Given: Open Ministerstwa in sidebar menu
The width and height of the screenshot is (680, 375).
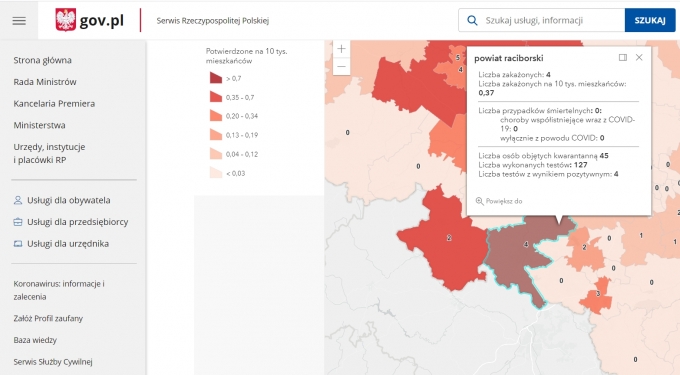Looking at the screenshot, I should coord(39,125).
